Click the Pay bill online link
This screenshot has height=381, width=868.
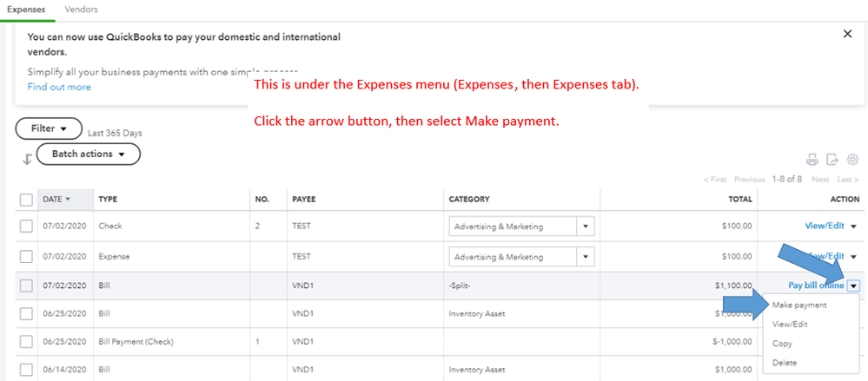[816, 286]
